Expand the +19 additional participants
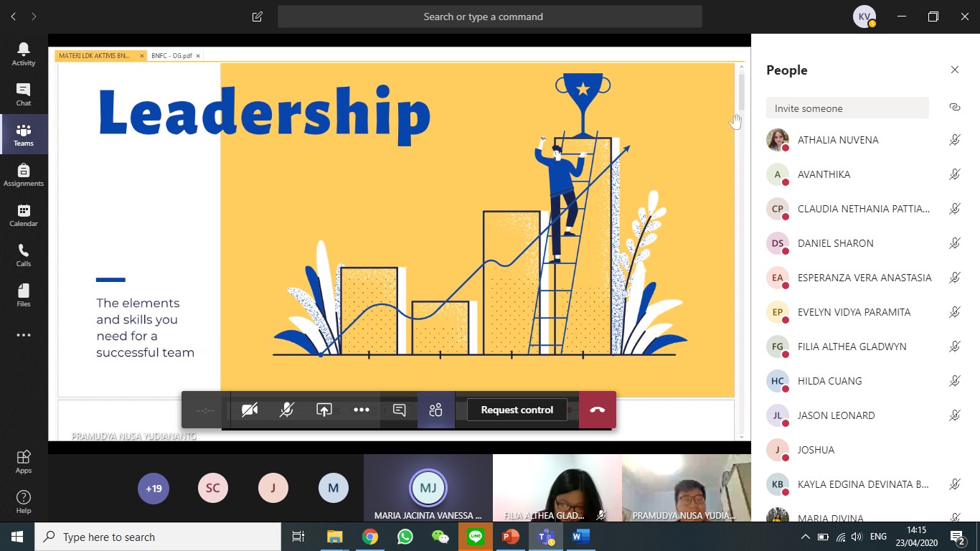 [x=154, y=489]
